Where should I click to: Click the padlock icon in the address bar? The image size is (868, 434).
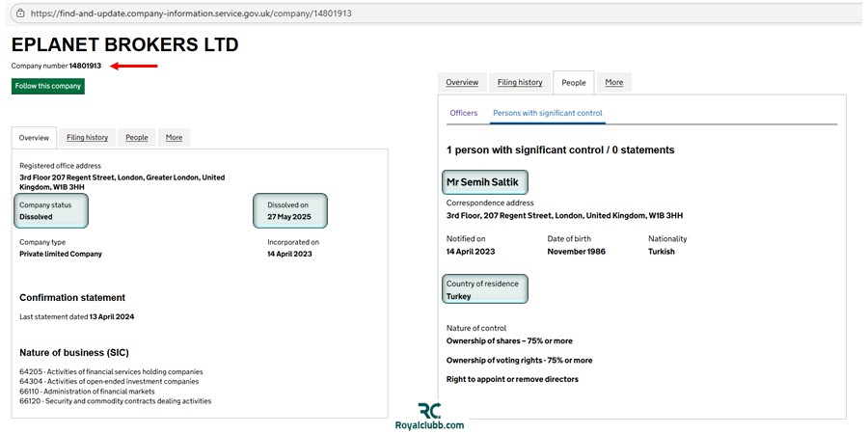(18, 14)
